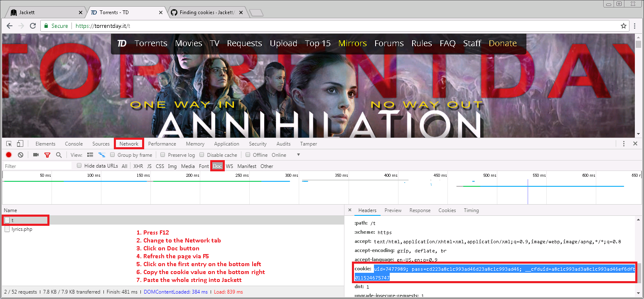Screen dimensions: 644x299
Task: Open the Chrome browser main menu
Action: tap(635, 26)
